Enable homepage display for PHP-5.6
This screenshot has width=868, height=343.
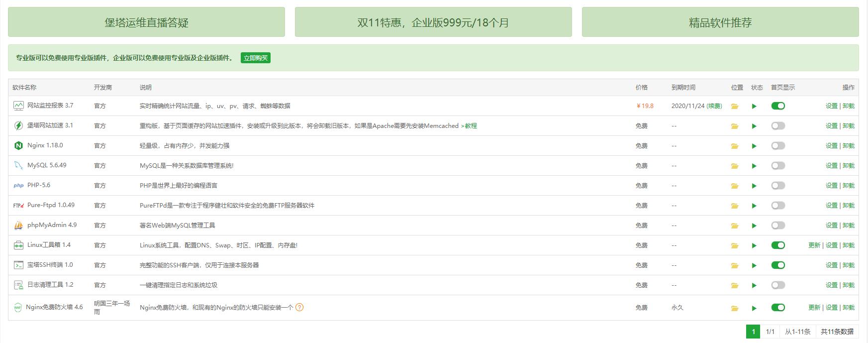tap(778, 185)
